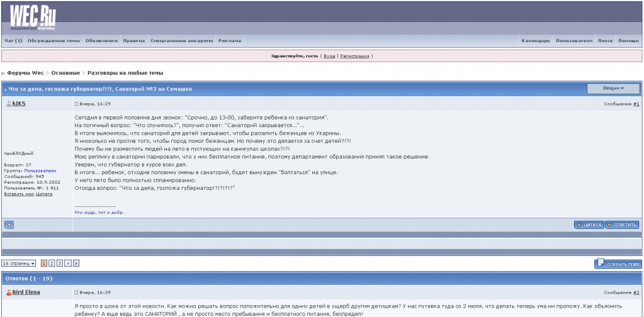This screenshot has height=317, width=644.
Task: Open Специальные аккаунты menu item
Action: pyautogui.click(x=181, y=41)
